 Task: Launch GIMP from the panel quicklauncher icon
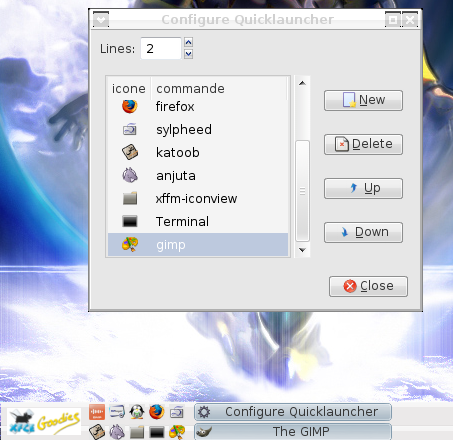[177, 432]
